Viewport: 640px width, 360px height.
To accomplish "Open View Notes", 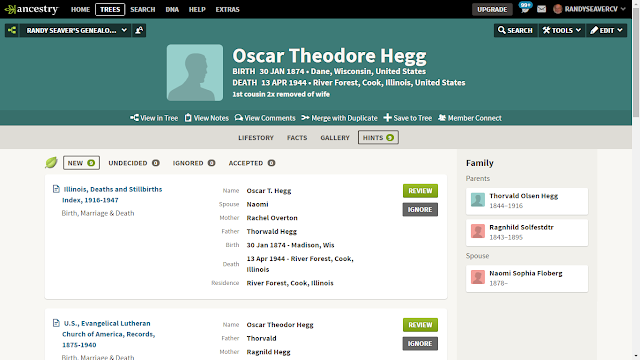I will tap(207, 118).
